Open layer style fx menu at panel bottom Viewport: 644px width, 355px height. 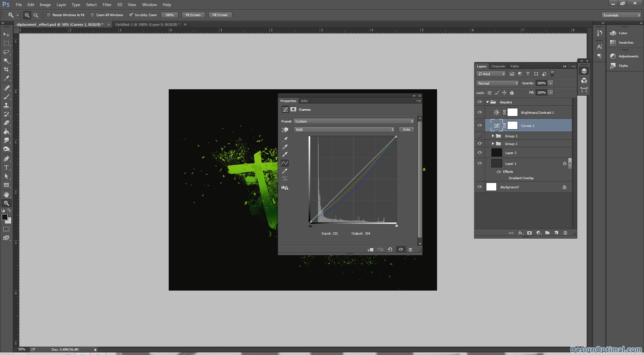pyautogui.click(x=521, y=233)
